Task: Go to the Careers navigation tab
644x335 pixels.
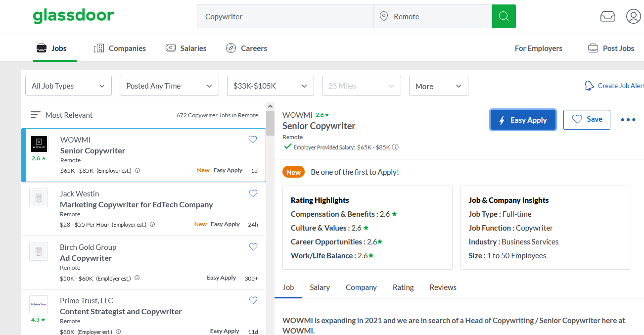Action: click(246, 48)
